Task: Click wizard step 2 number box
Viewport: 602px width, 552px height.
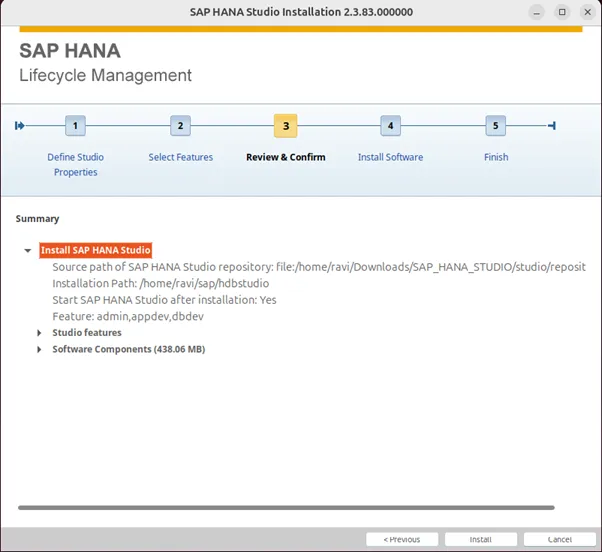Action: pyautogui.click(x=180, y=126)
